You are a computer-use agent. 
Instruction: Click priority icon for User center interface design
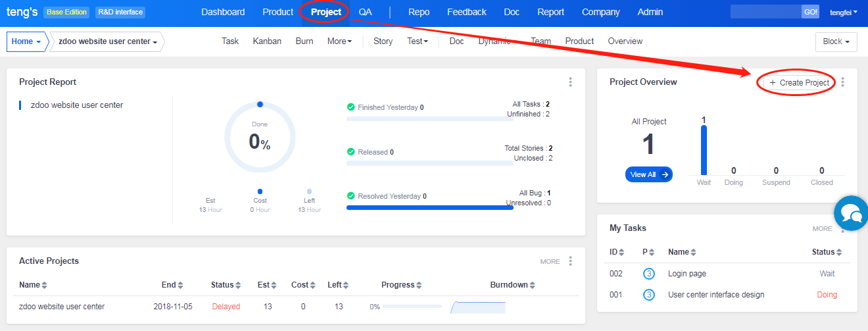648,295
